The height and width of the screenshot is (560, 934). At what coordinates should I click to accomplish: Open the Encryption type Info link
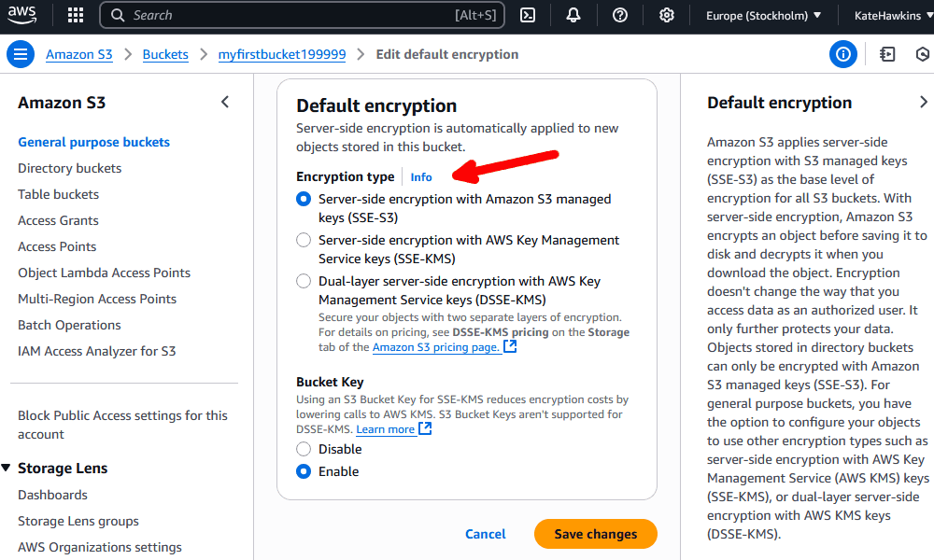pyautogui.click(x=421, y=176)
